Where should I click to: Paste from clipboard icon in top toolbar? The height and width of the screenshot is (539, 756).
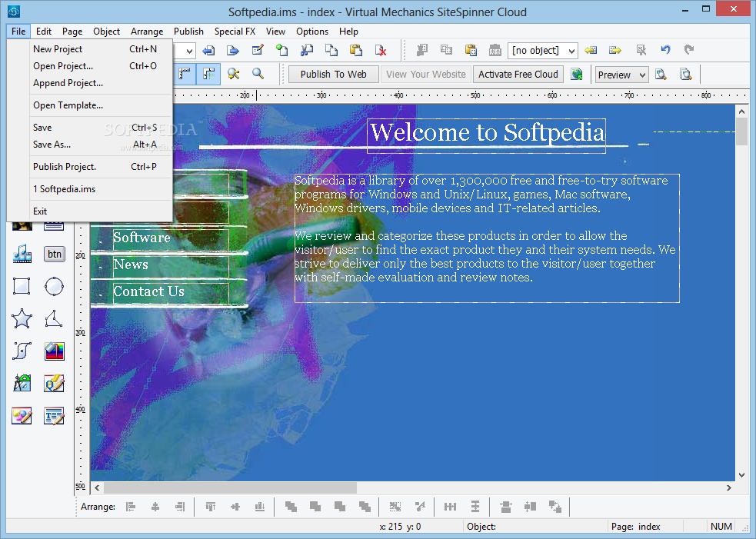coord(356,50)
